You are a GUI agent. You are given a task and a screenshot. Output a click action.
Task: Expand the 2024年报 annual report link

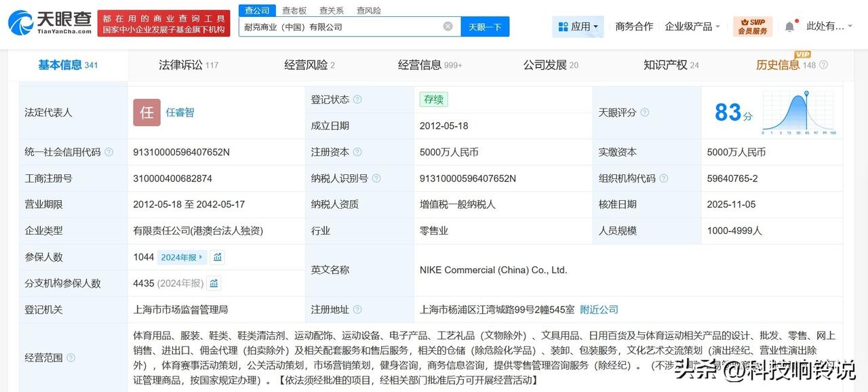(x=181, y=257)
